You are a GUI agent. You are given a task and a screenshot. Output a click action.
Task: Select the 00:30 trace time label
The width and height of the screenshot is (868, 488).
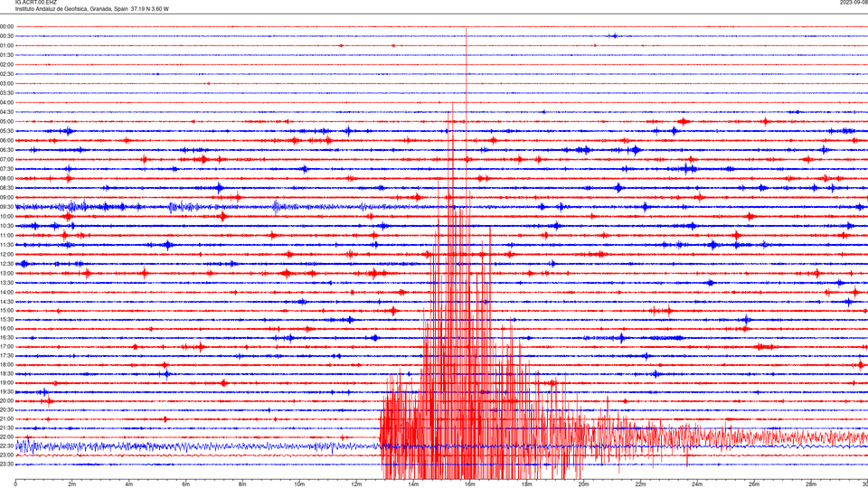click(6, 36)
